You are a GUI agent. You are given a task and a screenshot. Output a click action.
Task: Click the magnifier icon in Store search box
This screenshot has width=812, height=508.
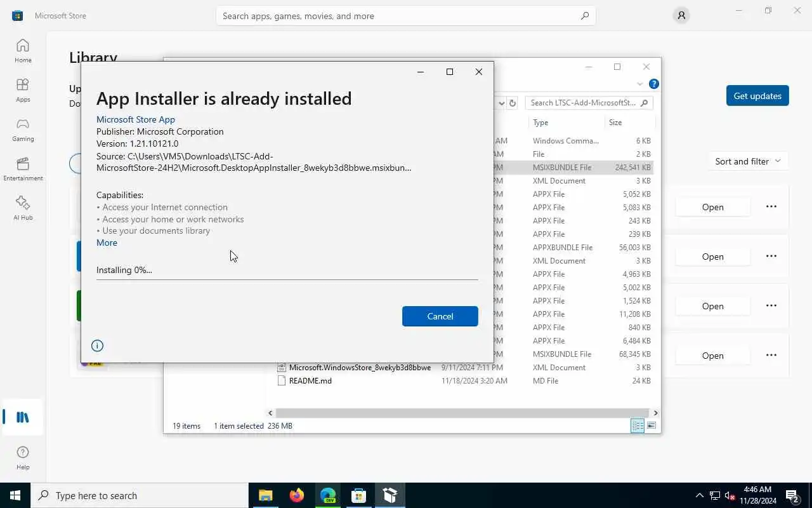[585, 16]
